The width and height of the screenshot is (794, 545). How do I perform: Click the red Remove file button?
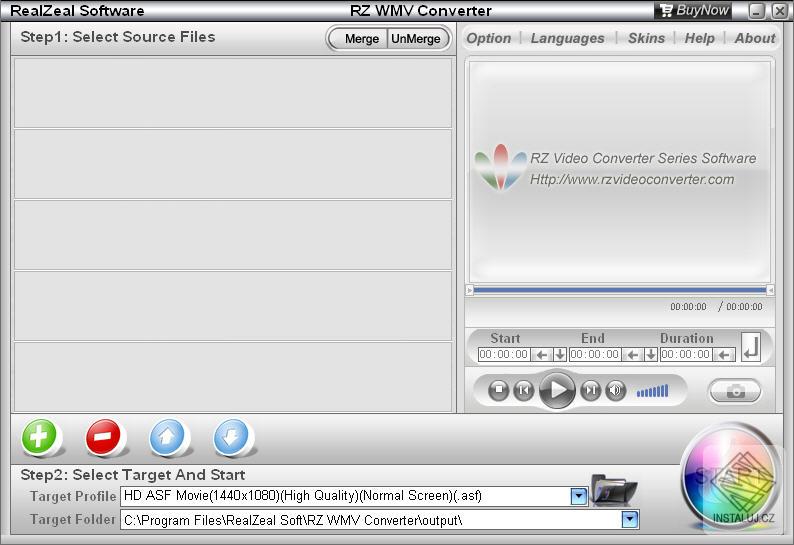coord(103,436)
